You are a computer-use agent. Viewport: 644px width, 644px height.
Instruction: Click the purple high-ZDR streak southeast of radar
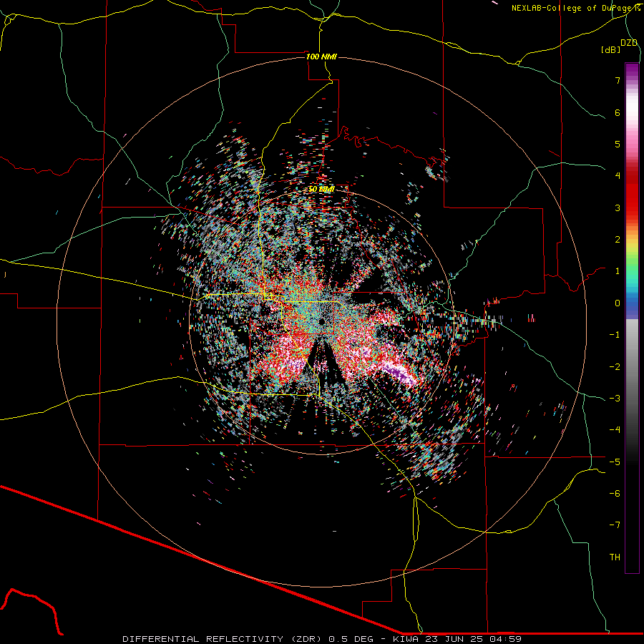click(x=396, y=373)
